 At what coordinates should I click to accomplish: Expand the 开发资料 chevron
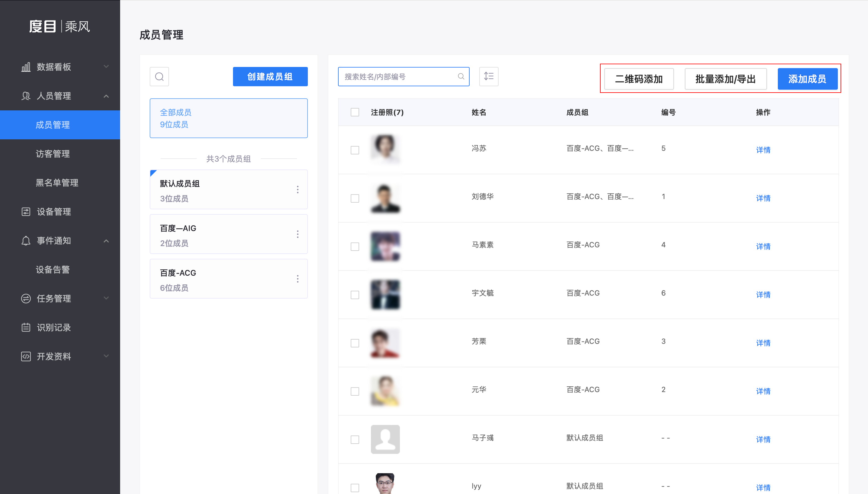[106, 356]
